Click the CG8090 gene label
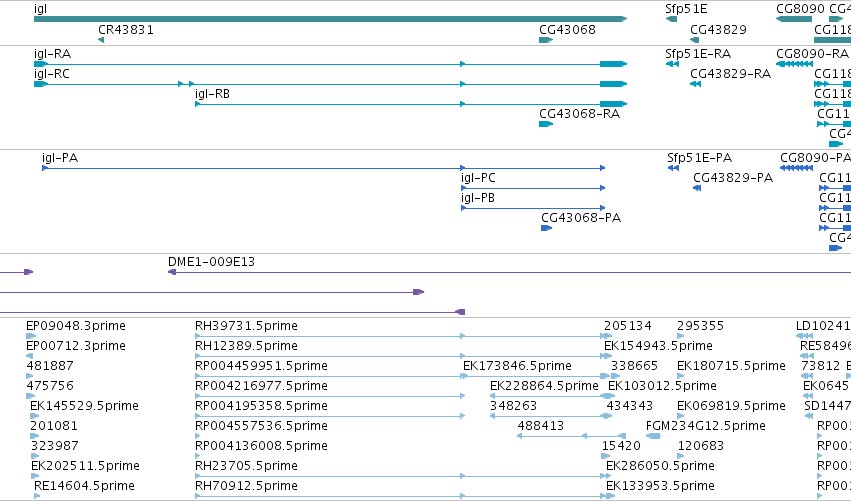This screenshot has width=851, height=501. 801,9
